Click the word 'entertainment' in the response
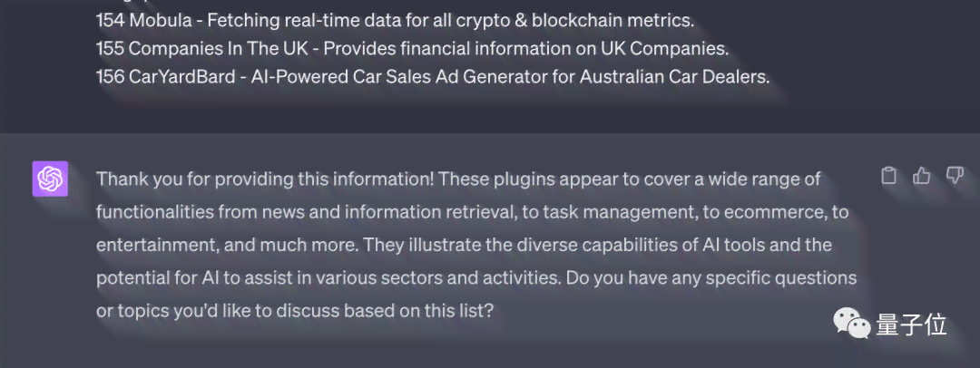 click(156, 245)
